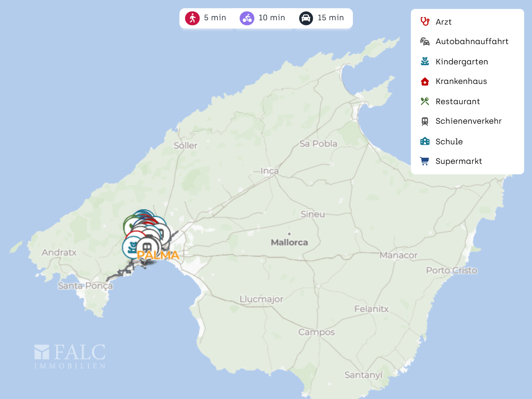Select the school building icon in legend
The width and height of the screenshot is (532, 399).
(425, 141)
